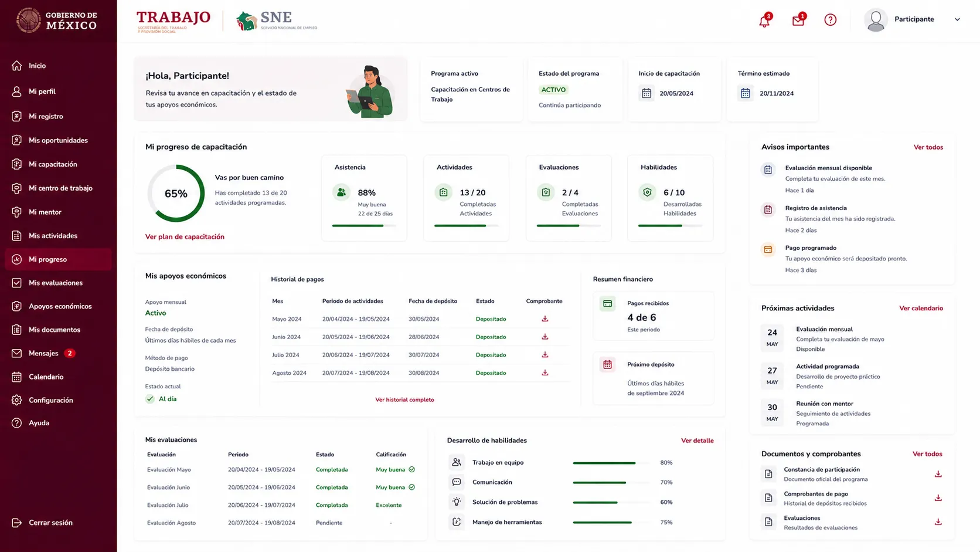Open Ayuda in the sidebar

point(58,423)
